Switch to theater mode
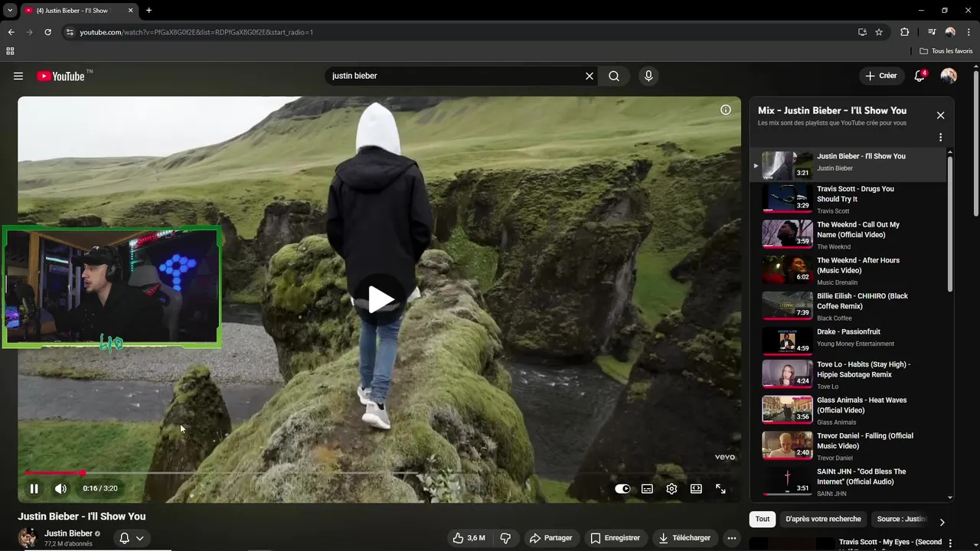980x551 pixels. click(696, 488)
